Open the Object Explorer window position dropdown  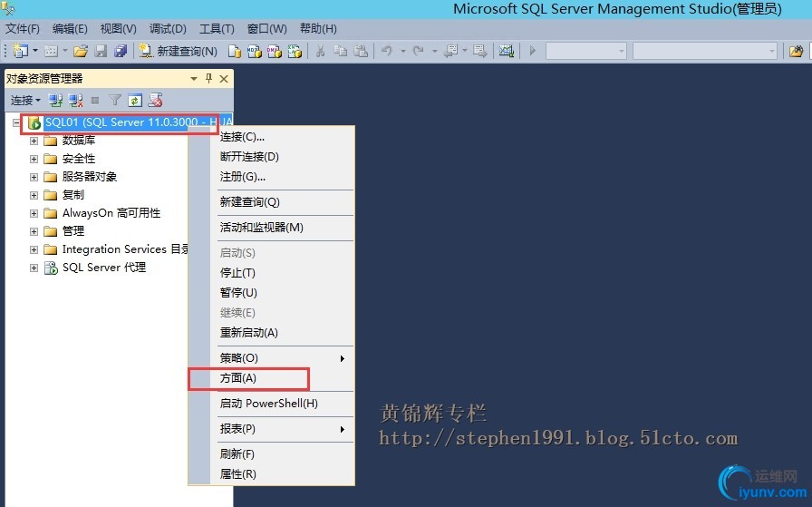pos(194,79)
